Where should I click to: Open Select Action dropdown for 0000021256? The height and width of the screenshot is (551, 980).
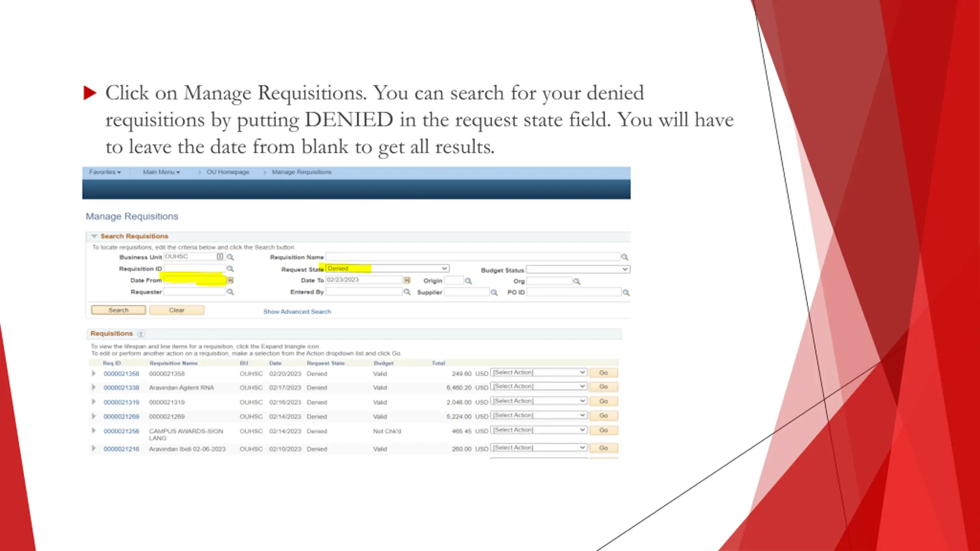tap(539, 430)
